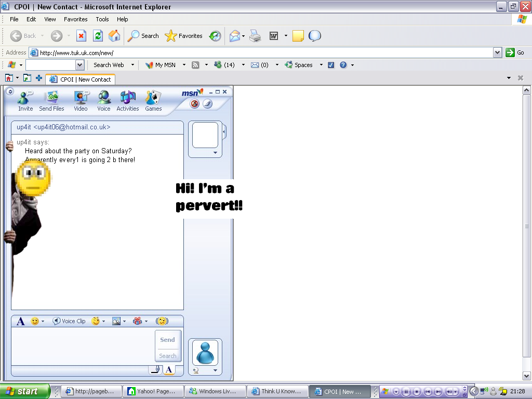Switch to handwriting input mode tab
This screenshot has height=399, width=532.
156,369
